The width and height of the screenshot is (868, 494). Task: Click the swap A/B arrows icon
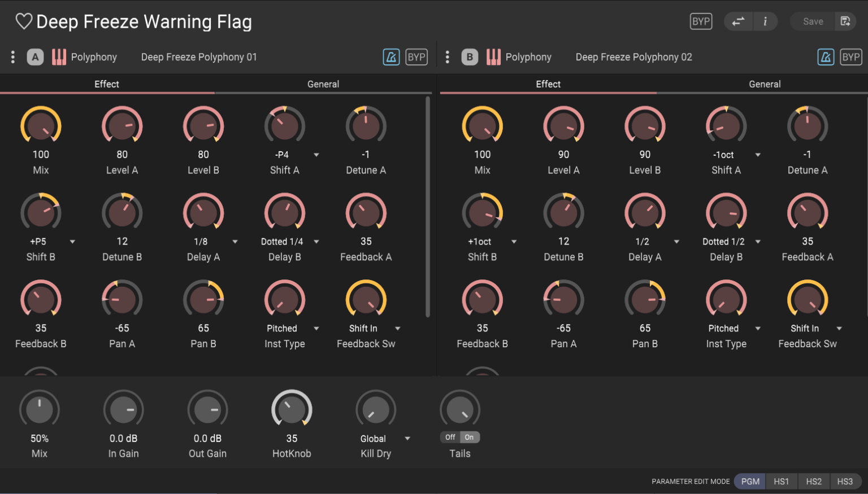click(738, 21)
